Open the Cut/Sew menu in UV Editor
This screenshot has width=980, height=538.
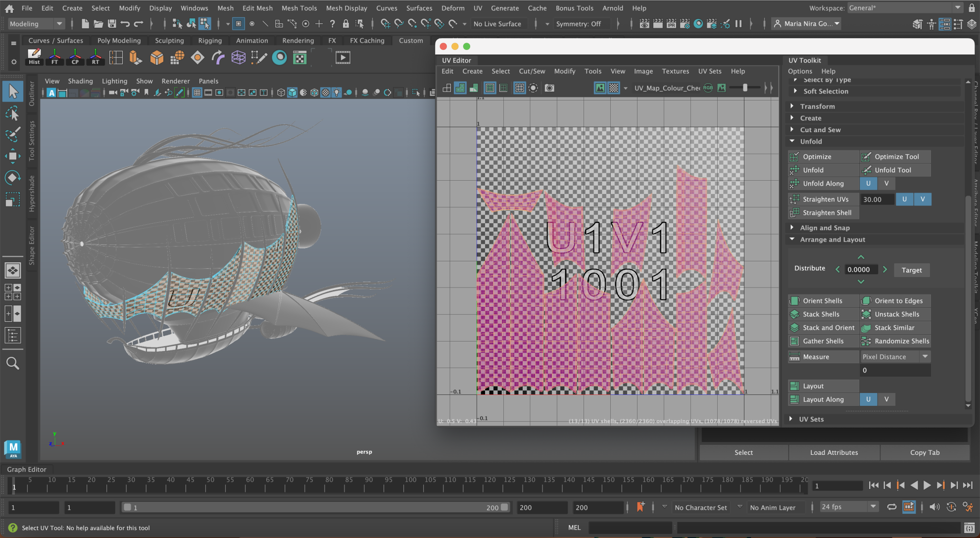532,71
